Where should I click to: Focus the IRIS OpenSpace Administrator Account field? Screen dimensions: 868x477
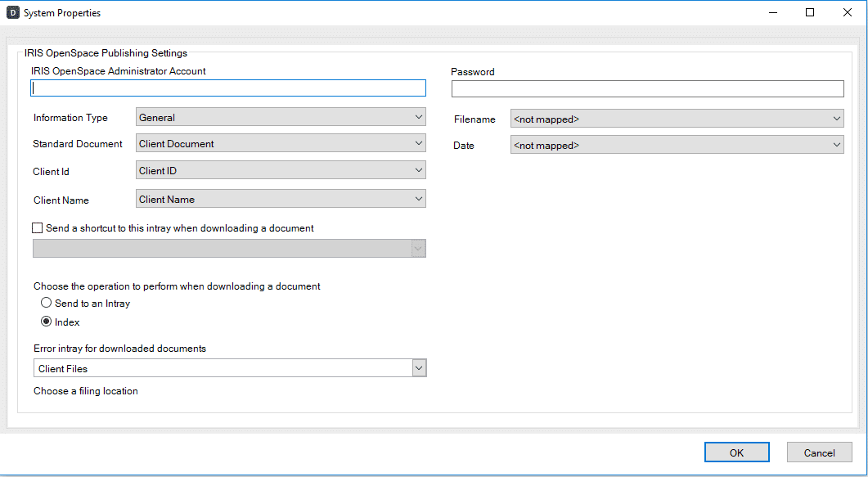click(228, 88)
